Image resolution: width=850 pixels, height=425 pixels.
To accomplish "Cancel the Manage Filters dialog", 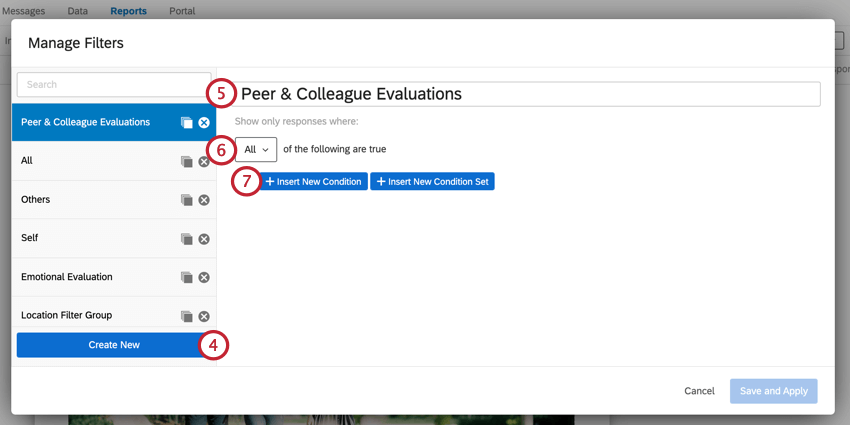I will pyautogui.click(x=699, y=391).
